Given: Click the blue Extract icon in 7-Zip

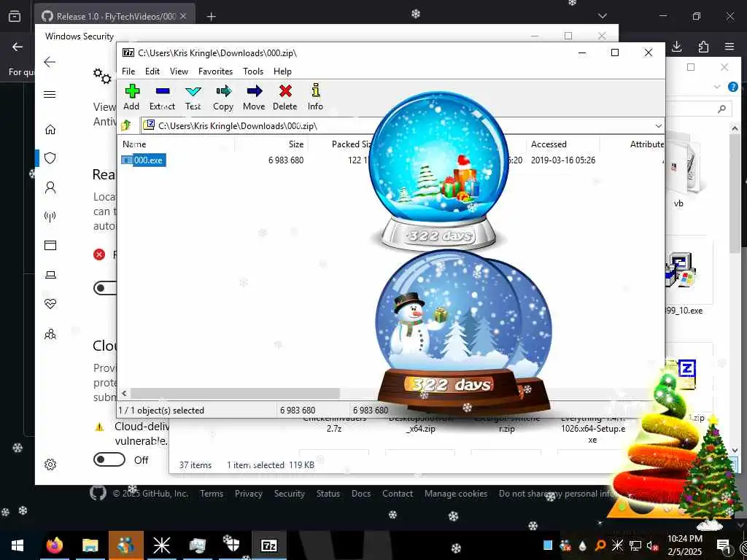Looking at the screenshot, I should tap(163, 90).
